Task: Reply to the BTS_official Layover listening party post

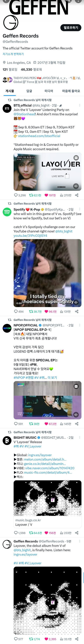Action: coord(20,195)
